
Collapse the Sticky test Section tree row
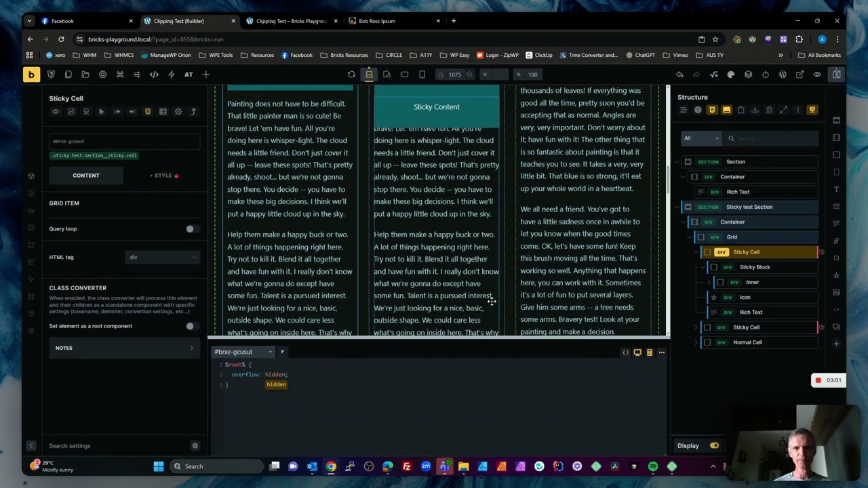coord(677,207)
